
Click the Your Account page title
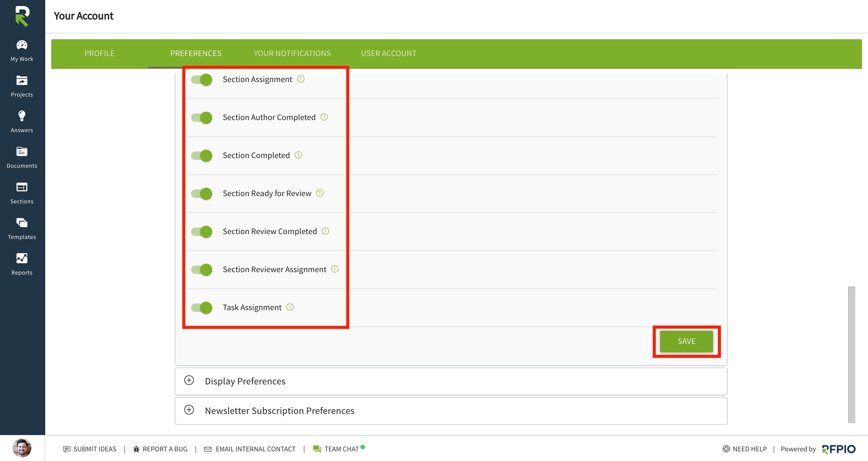tap(83, 16)
